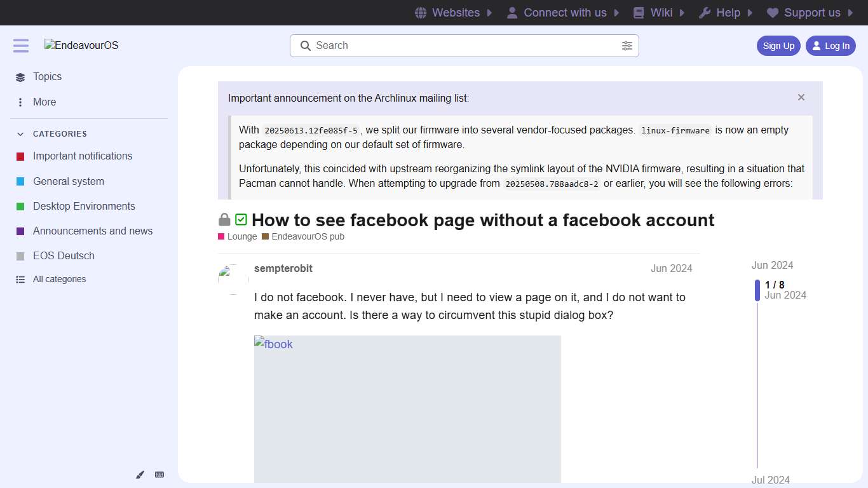868x488 pixels.
Task: Click the Sign Up button
Action: coord(778,46)
